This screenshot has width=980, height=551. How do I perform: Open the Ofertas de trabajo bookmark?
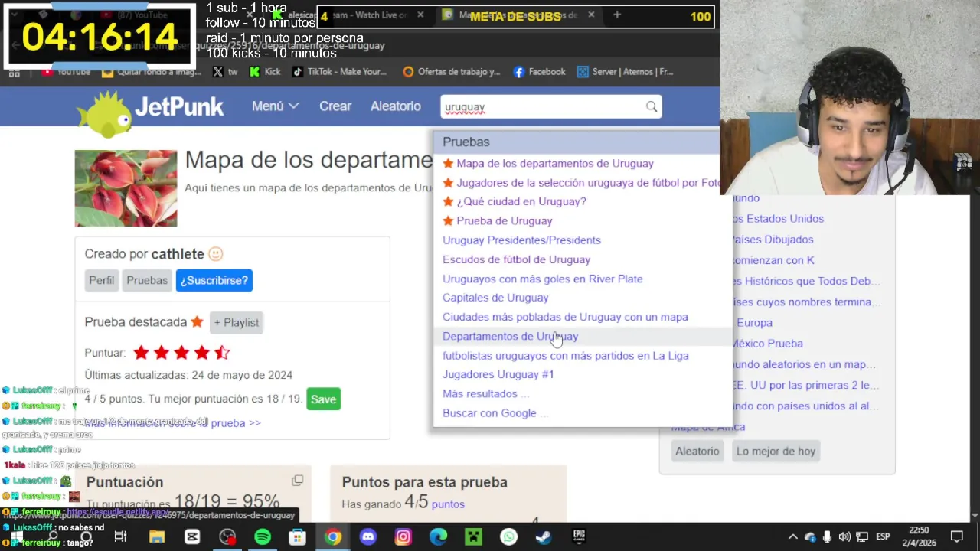click(452, 72)
